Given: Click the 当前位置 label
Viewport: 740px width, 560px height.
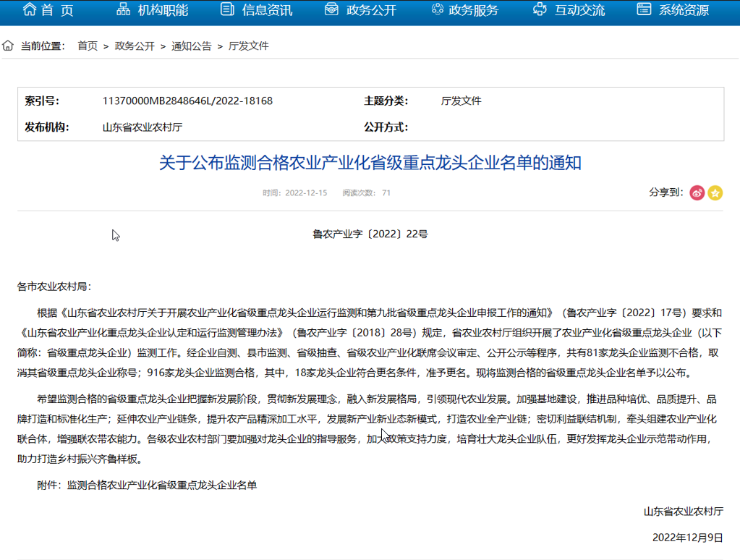Looking at the screenshot, I should point(42,46).
